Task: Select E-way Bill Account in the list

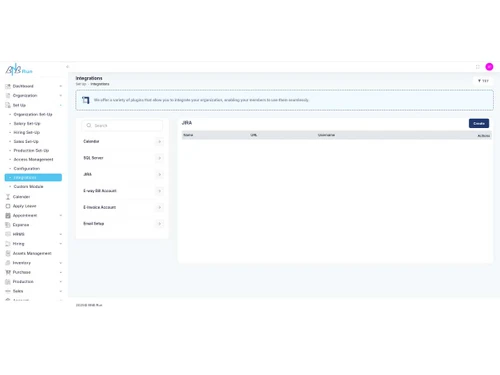Action: point(100,191)
